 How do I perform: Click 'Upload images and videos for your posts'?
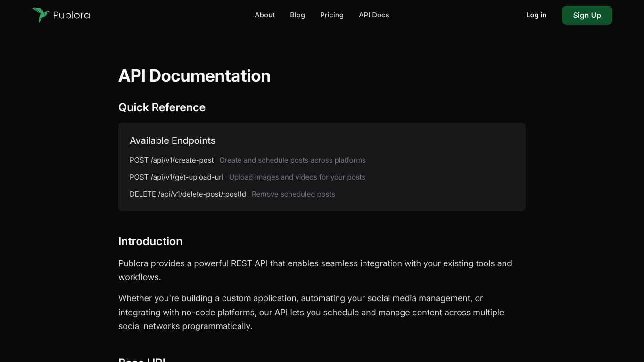(x=297, y=177)
